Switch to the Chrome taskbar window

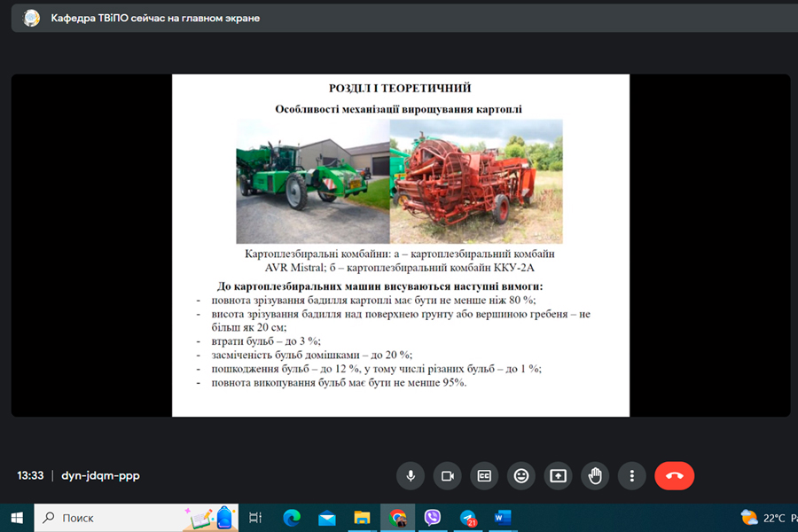click(397, 518)
